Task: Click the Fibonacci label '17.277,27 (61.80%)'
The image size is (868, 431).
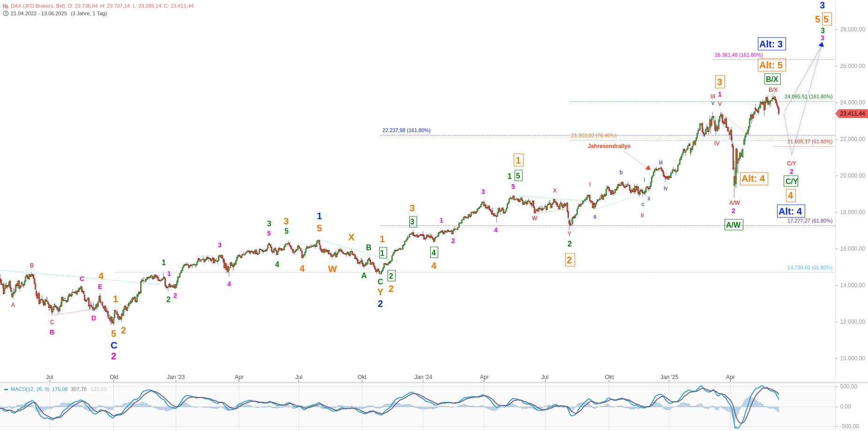Action: pyautogui.click(x=810, y=221)
